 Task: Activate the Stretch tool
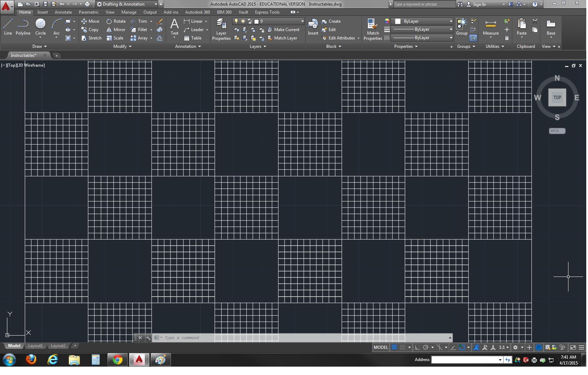(x=91, y=38)
